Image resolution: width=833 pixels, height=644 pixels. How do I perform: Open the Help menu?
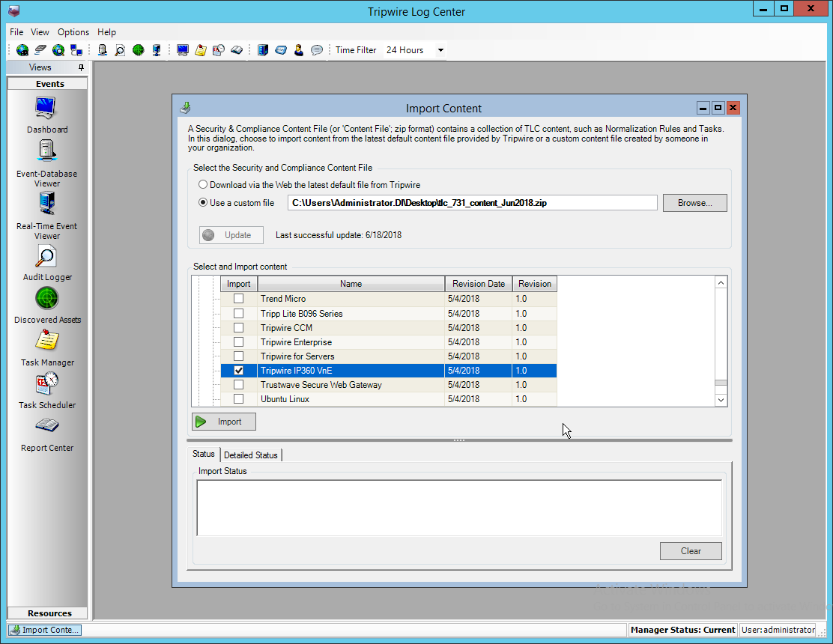(107, 32)
